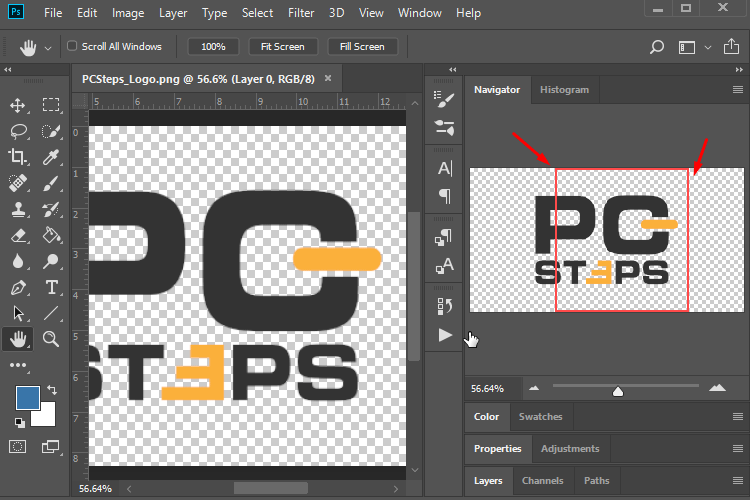This screenshot has height=500, width=750.
Task: Open the Brush Settings panel icon
Action: coord(444,100)
